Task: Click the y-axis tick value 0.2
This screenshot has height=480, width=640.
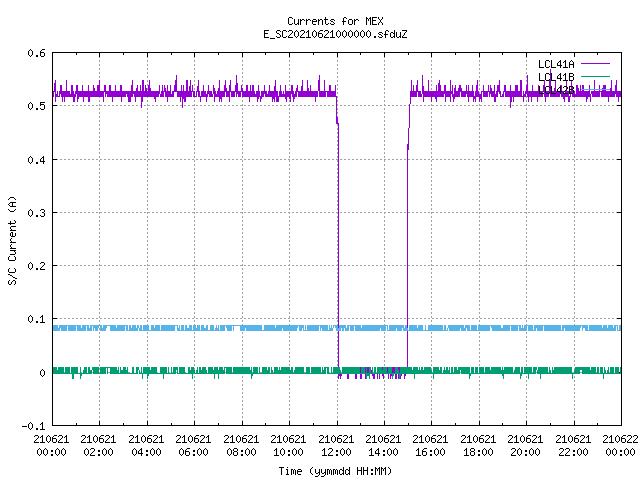Action: tap(36, 266)
